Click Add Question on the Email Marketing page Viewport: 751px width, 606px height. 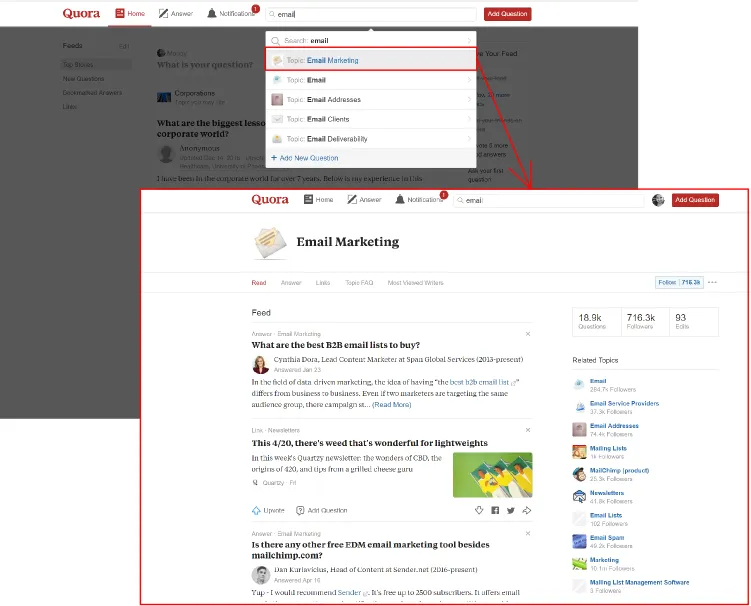tap(695, 200)
